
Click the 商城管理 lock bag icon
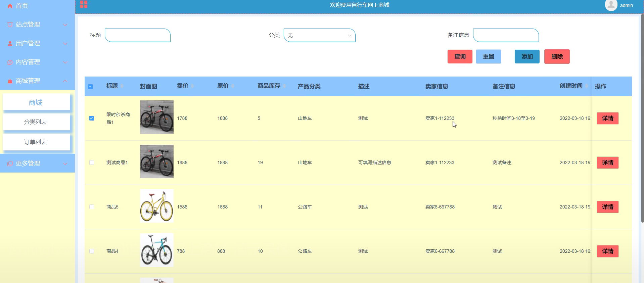click(x=10, y=81)
